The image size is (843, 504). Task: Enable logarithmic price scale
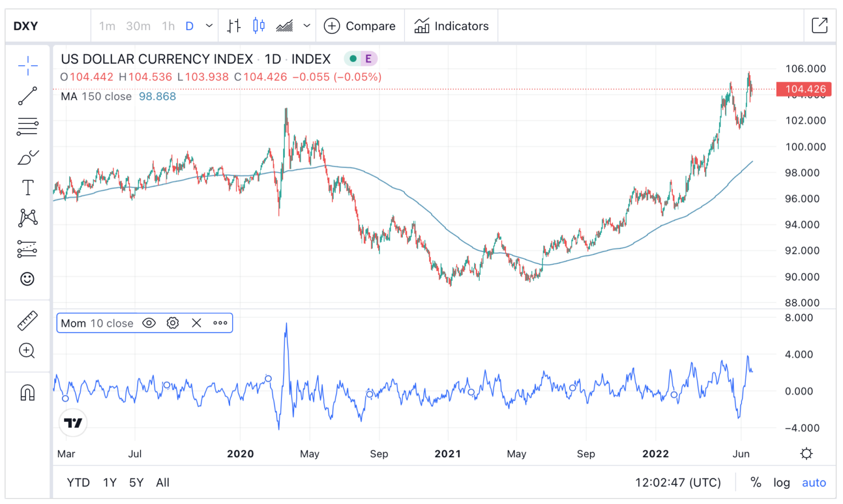(x=781, y=483)
